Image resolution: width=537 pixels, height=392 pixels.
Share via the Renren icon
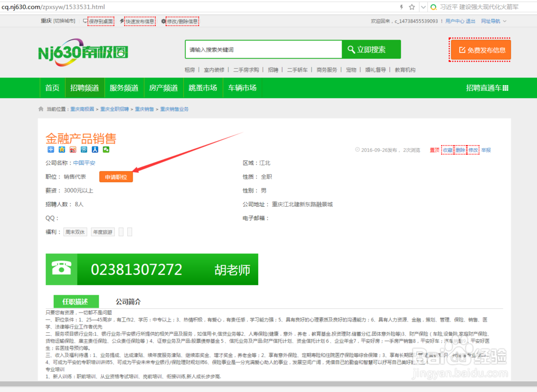[95, 149]
